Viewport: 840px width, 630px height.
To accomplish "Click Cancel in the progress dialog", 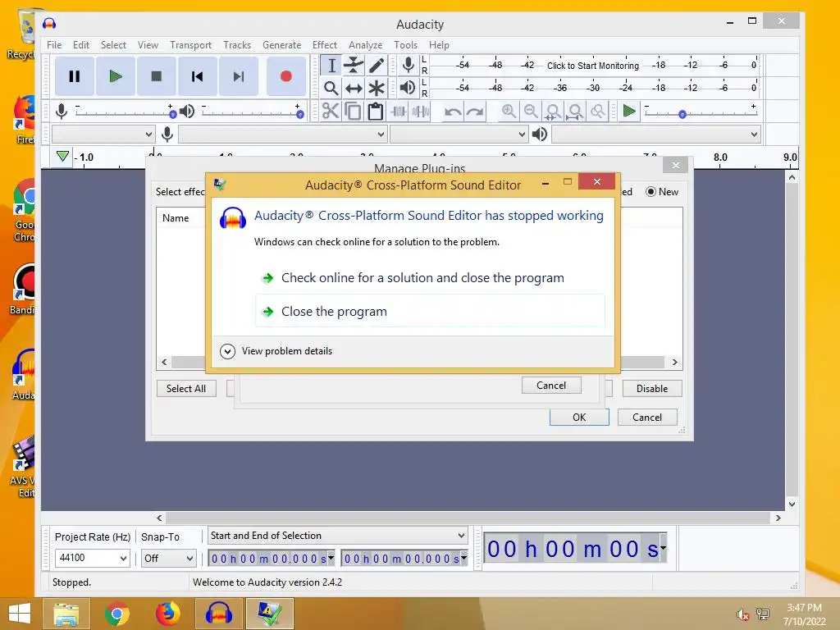I will click(x=551, y=386).
